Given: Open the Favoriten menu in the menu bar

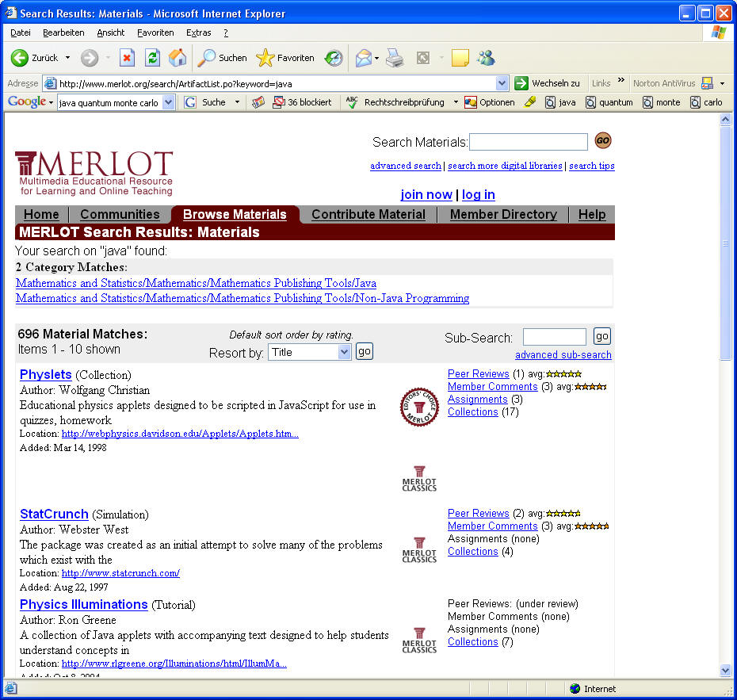Looking at the screenshot, I should point(155,33).
